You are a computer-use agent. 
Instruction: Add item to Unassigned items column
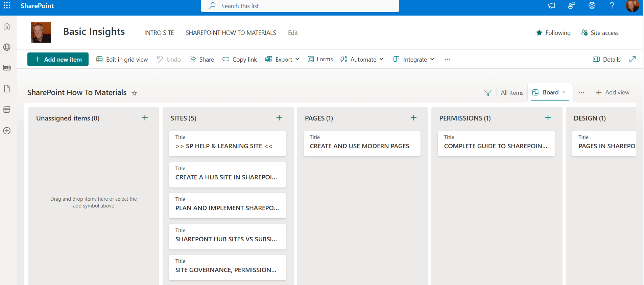pyautogui.click(x=145, y=118)
